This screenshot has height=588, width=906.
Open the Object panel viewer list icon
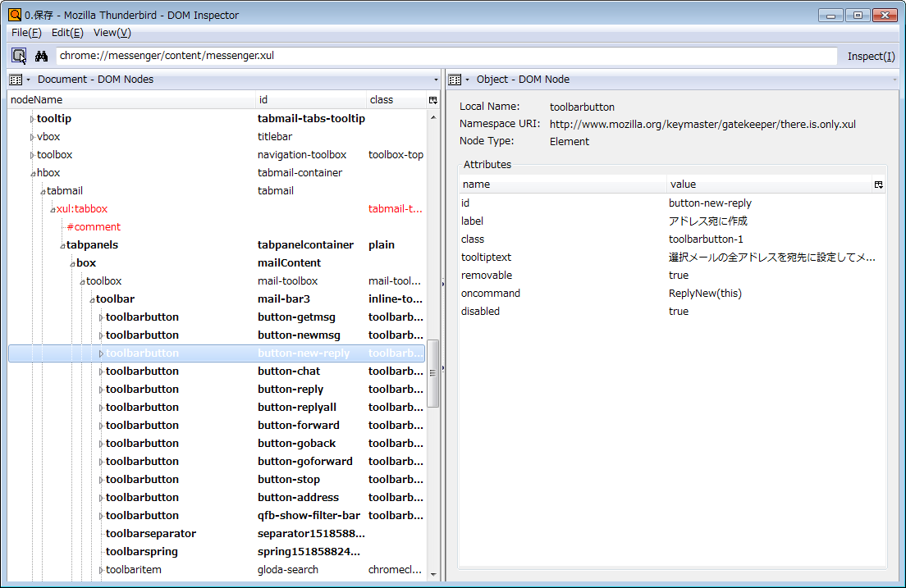click(455, 80)
